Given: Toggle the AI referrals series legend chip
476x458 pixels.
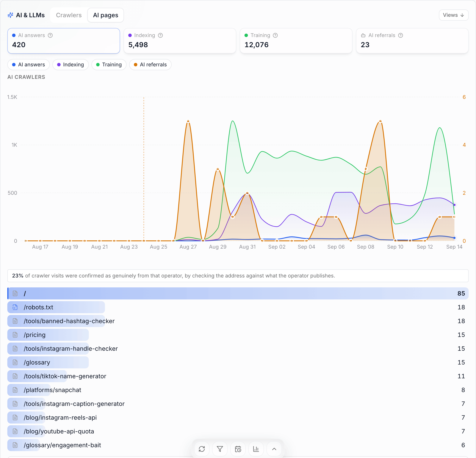Looking at the screenshot, I should [150, 65].
